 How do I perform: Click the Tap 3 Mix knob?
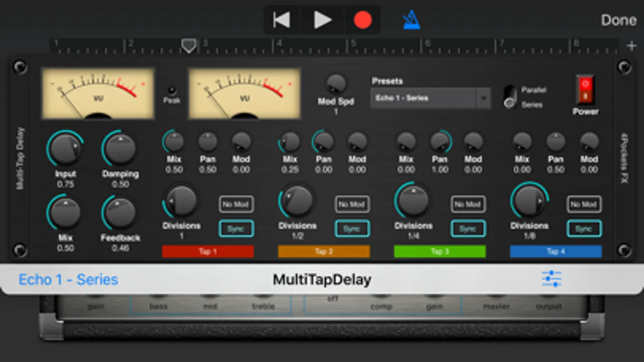(406, 141)
